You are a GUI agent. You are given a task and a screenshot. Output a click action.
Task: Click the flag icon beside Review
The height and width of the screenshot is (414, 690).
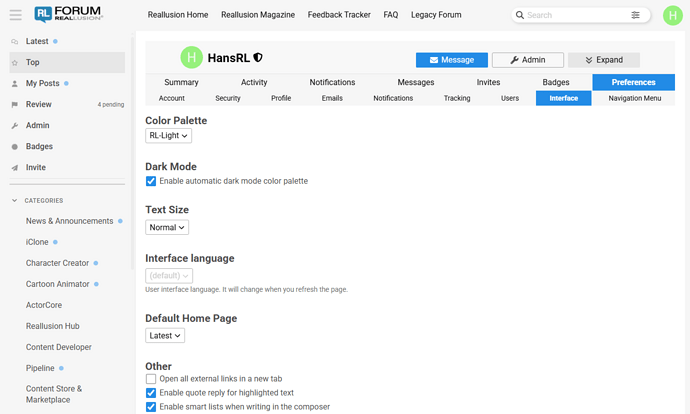coord(15,105)
